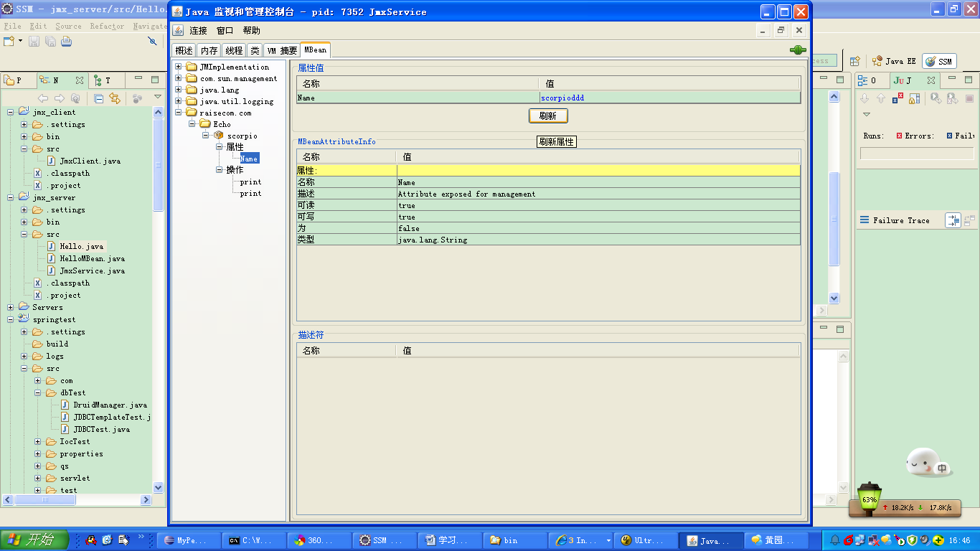Select Hello.java in jmx_server project

coord(81,246)
